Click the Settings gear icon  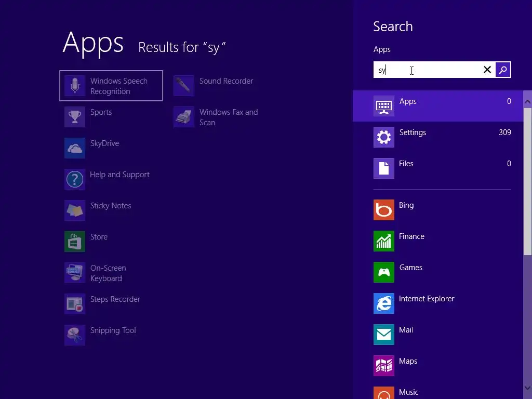point(384,137)
